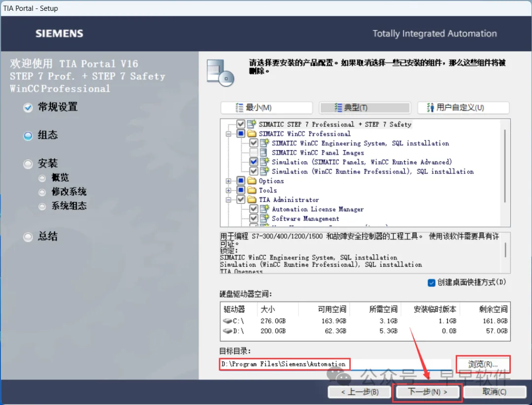Click the computer and disc setup icon

(220, 72)
